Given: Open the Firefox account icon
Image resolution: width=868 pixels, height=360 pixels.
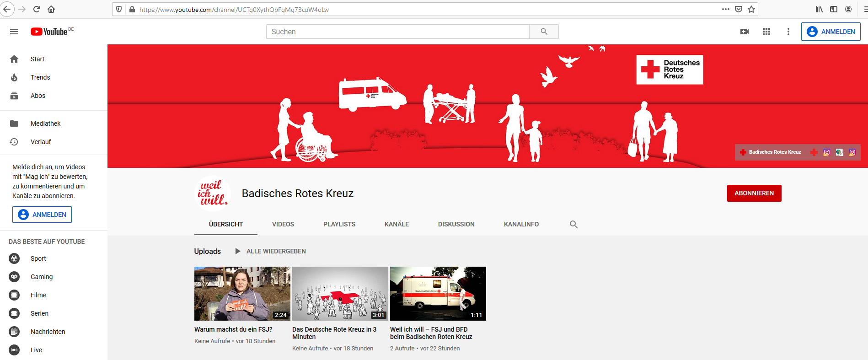Looking at the screenshot, I should coord(848,9).
